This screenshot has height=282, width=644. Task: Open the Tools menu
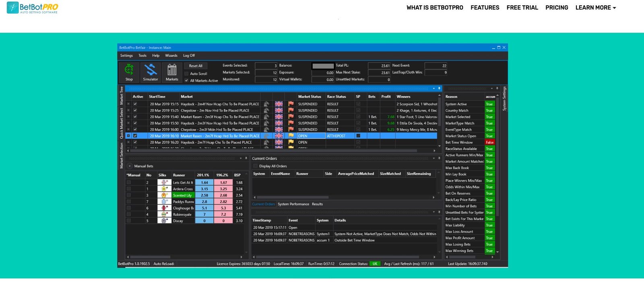coord(142,56)
